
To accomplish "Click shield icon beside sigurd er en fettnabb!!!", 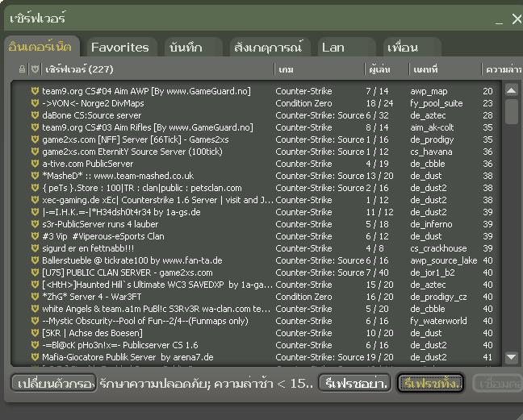I will [35, 248].
